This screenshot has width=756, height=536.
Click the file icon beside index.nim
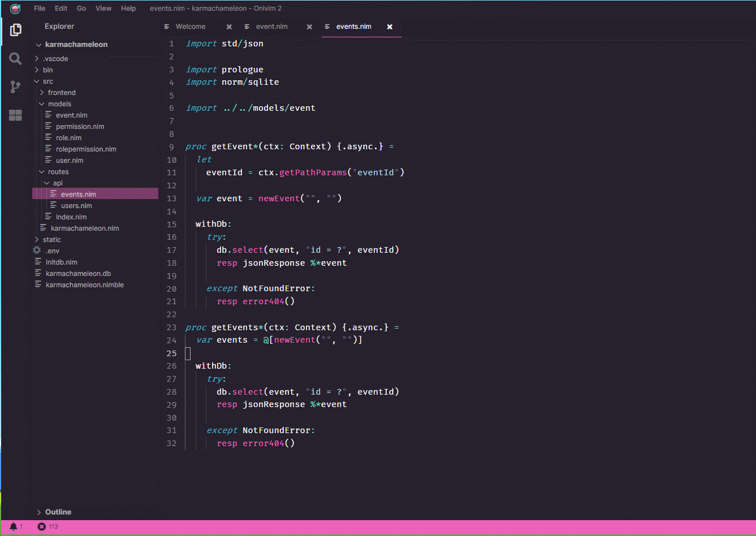pos(49,217)
